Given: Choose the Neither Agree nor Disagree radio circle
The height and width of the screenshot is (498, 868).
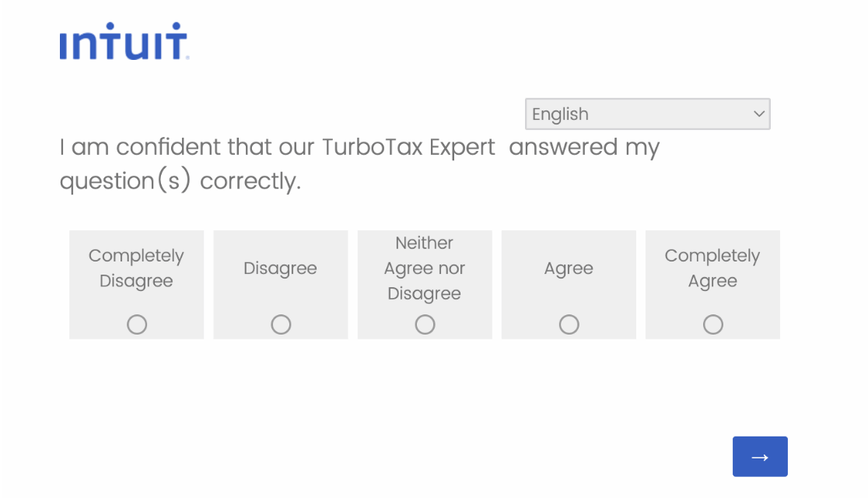Looking at the screenshot, I should [425, 324].
